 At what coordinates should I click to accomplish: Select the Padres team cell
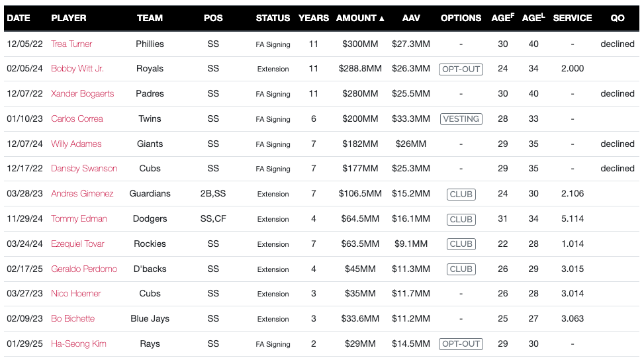(150, 93)
